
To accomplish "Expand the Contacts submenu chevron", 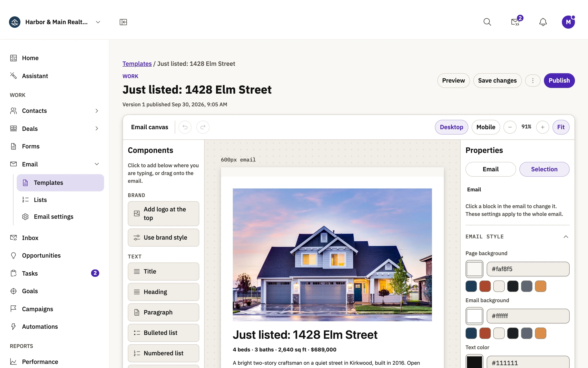I will tap(97, 111).
